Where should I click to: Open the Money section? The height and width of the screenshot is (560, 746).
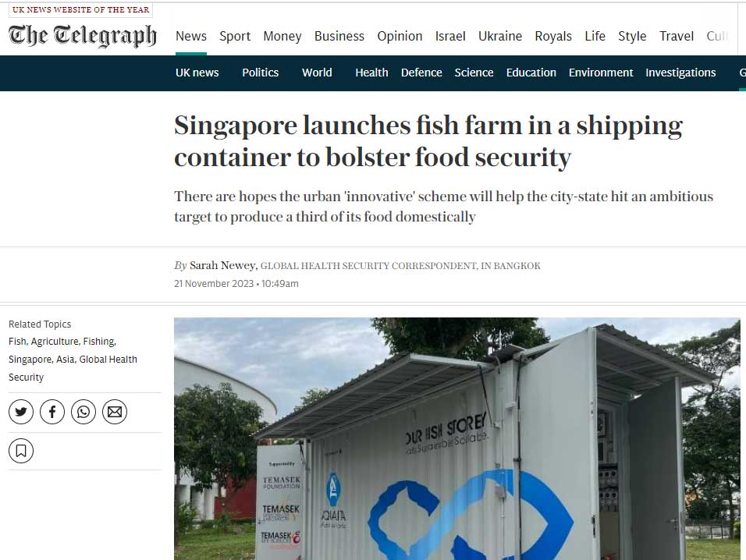(x=282, y=36)
